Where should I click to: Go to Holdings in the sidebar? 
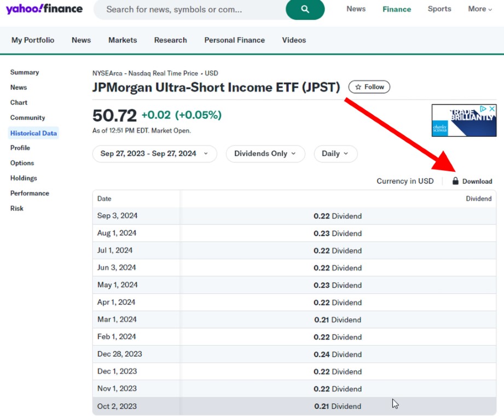[24, 178]
